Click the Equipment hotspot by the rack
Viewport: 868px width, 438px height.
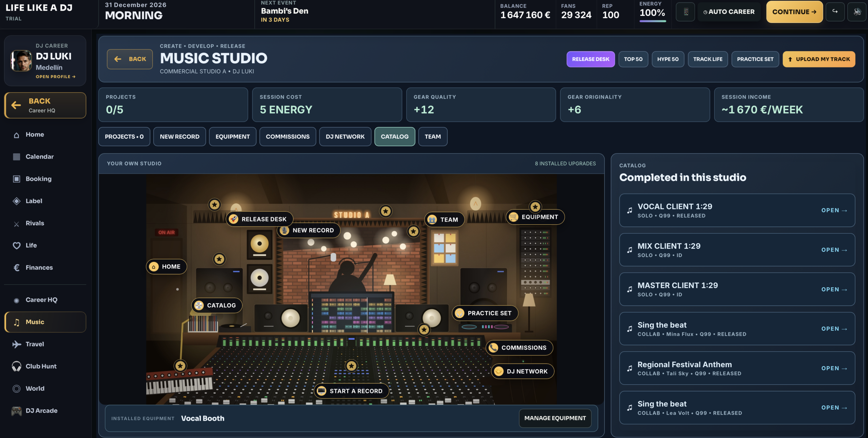[535, 217]
